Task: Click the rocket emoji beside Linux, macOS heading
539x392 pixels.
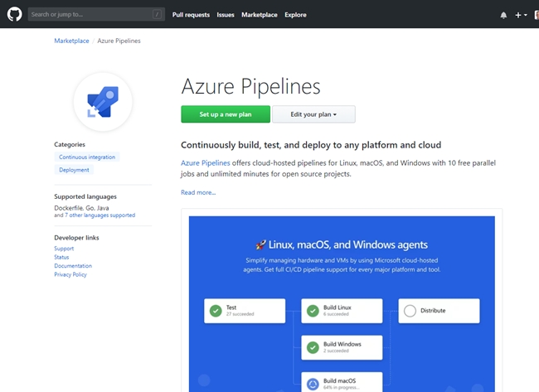Action: (x=261, y=244)
